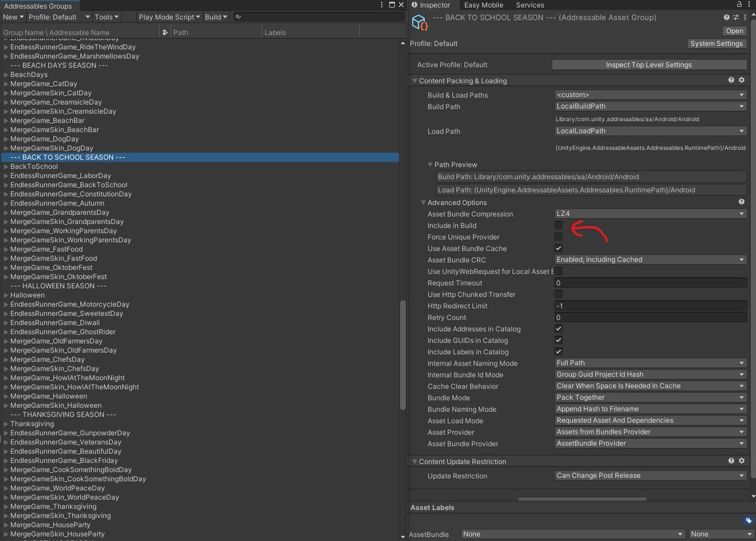Viewport: 756px width, 541px height.
Task: Open the Update Restriction dropdown
Action: click(x=650, y=476)
